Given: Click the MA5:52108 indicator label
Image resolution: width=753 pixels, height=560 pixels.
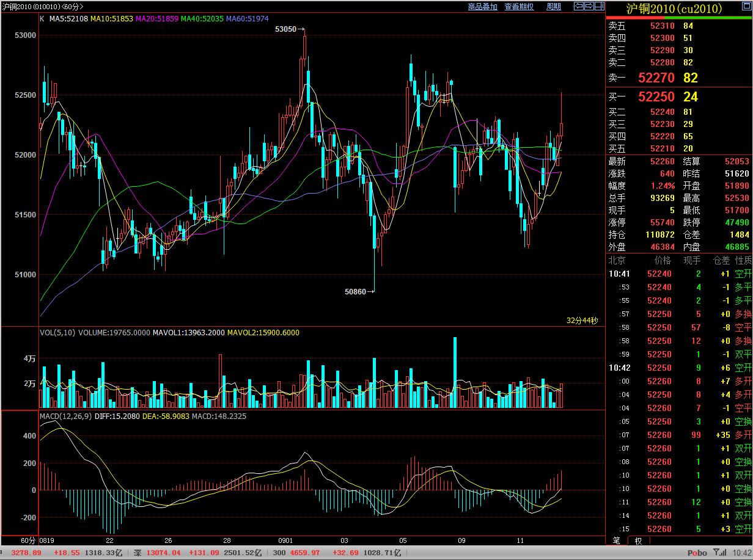Looking at the screenshot, I should pos(68,19).
